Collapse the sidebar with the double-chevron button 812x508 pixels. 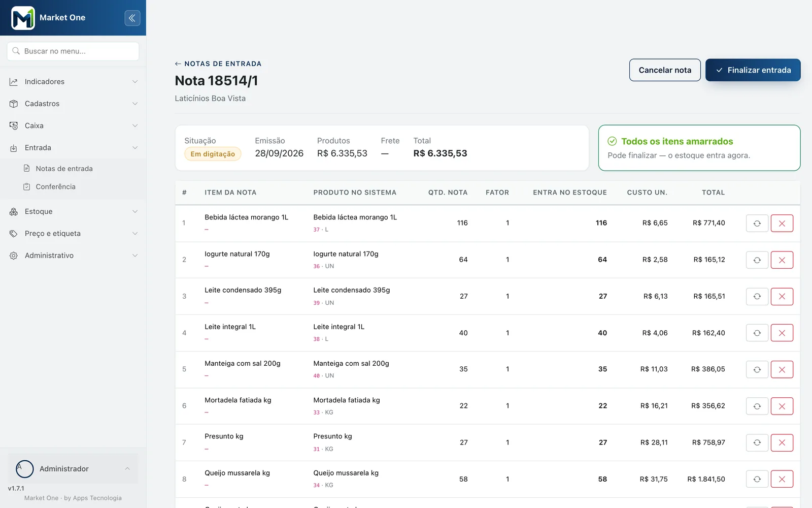(132, 18)
